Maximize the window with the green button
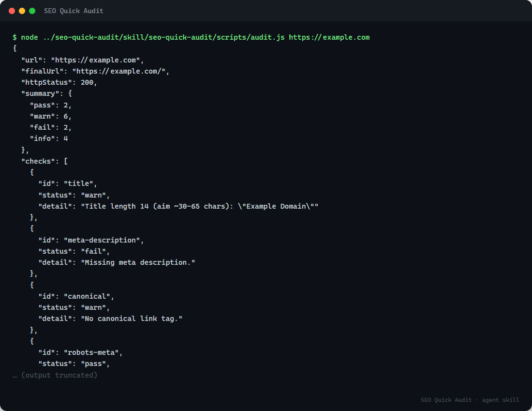The image size is (532, 411). click(x=32, y=11)
